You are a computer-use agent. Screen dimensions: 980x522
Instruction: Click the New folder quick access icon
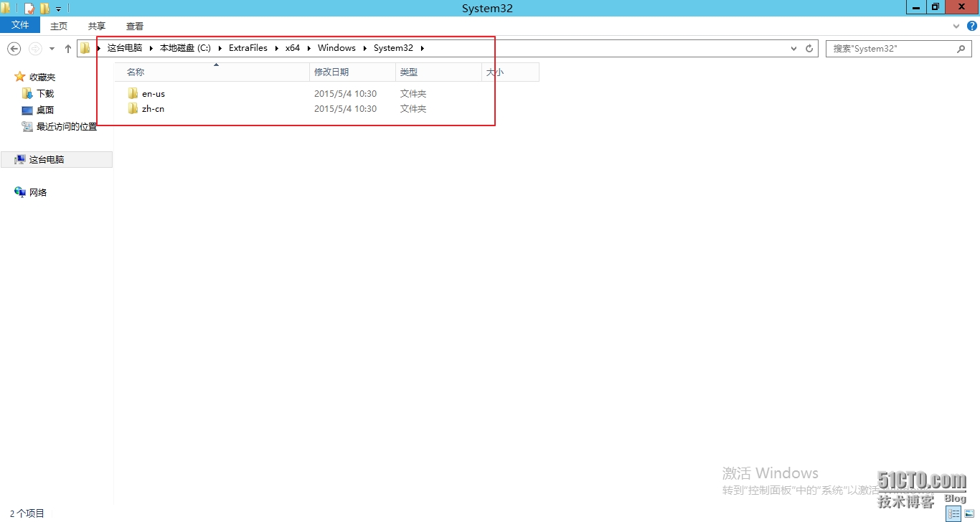[x=44, y=9]
